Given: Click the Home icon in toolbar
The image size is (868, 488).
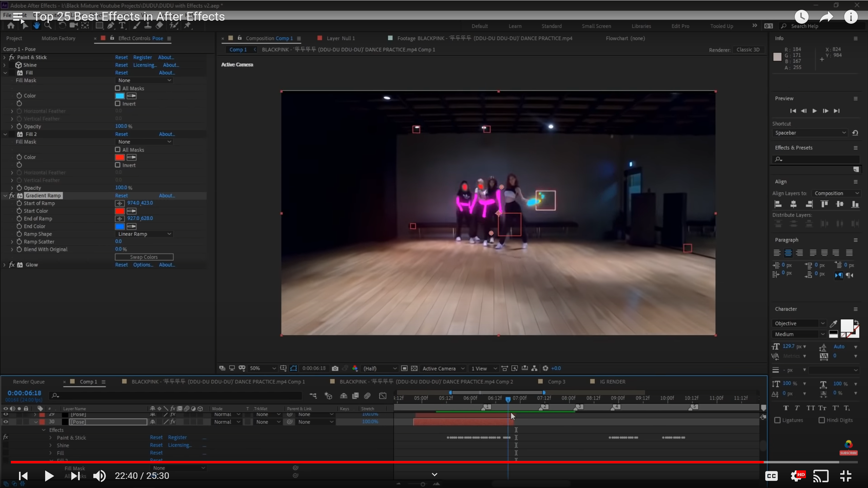Looking at the screenshot, I should pos(11,25).
